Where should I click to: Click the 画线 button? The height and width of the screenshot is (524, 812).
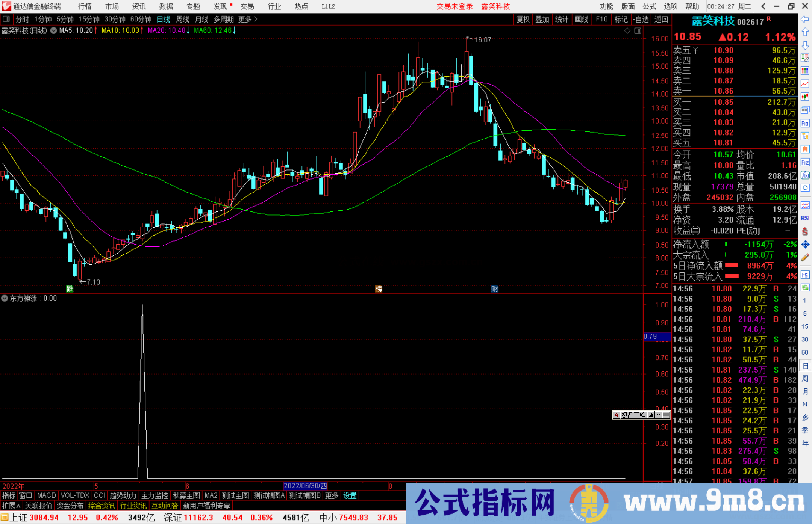point(582,19)
